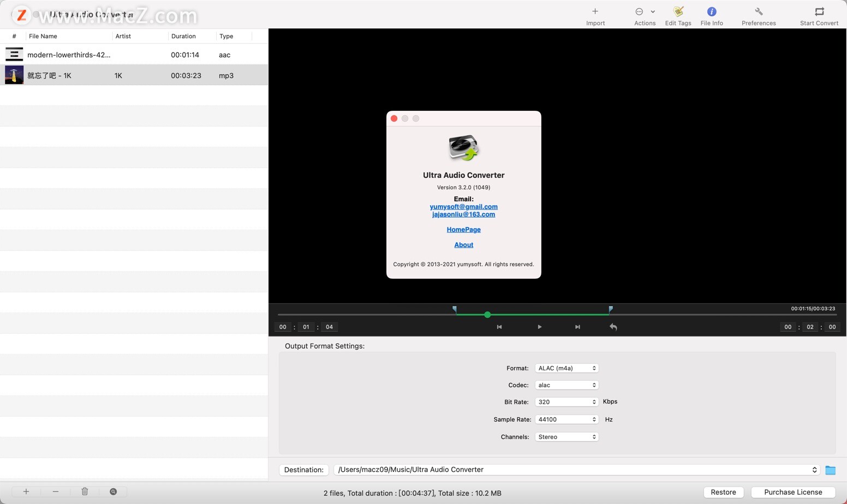The width and height of the screenshot is (847, 504).
Task: Select the 就忘了吧 - 1K file row
Action: tap(134, 75)
